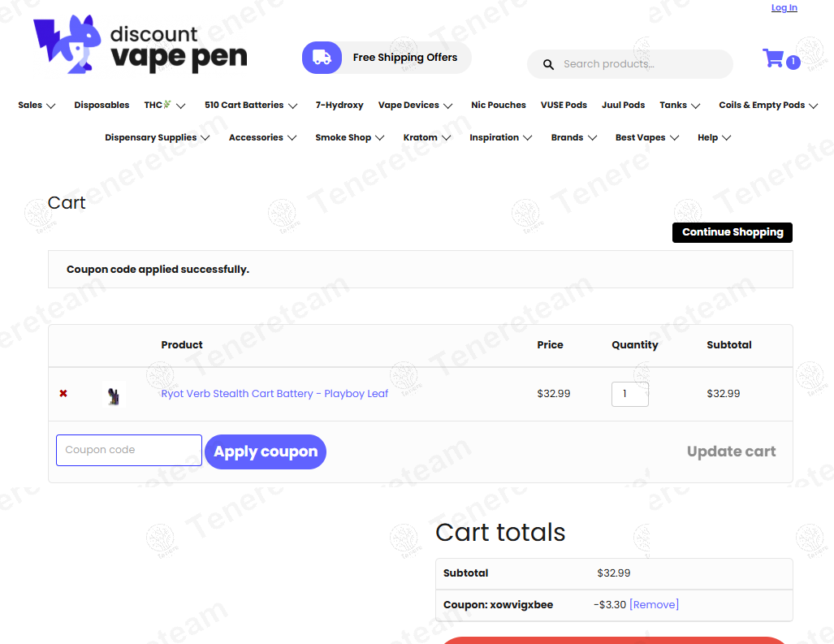Expand the Brands dropdown menu
The width and height of the screenshot is (834, 644).
tap(573, 137)
